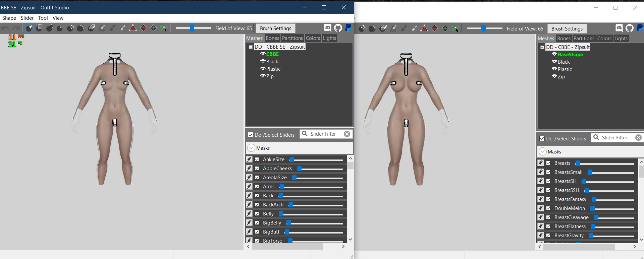The image size is (644, 259).
Task: Open the Shape menu
Action: (9, 18)
